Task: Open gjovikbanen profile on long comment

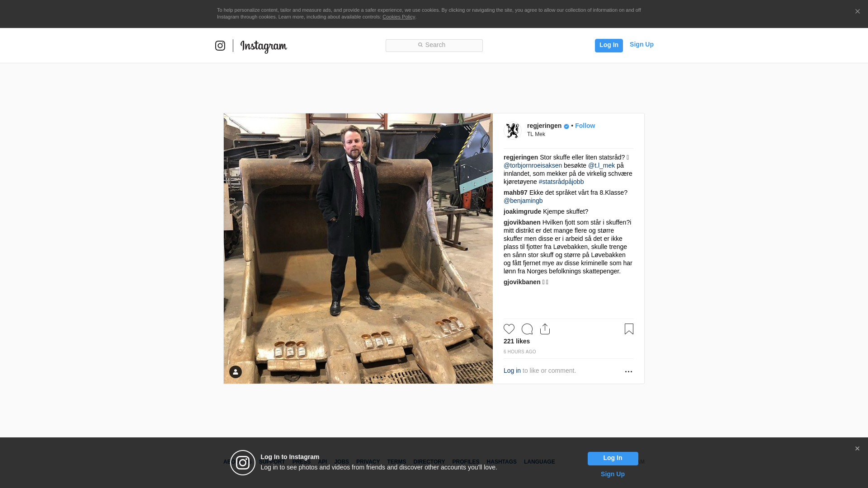Action: [522, 222]
